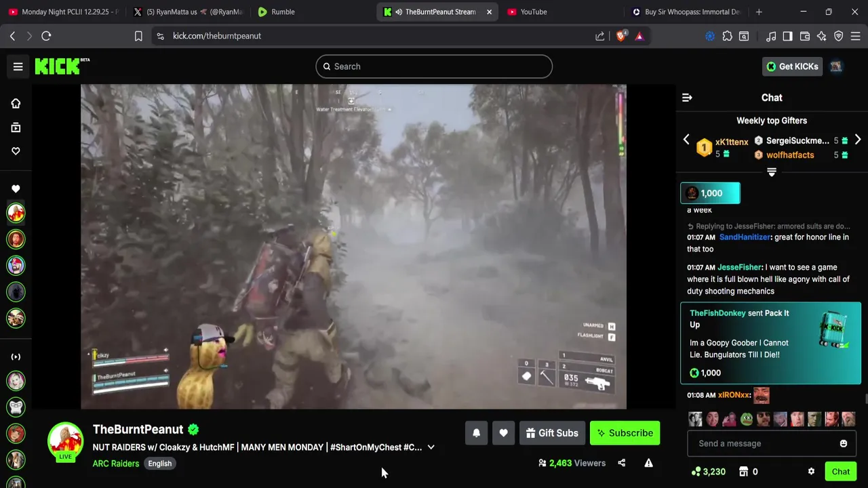Focus the Kick search box

click(x=434, y=66)
